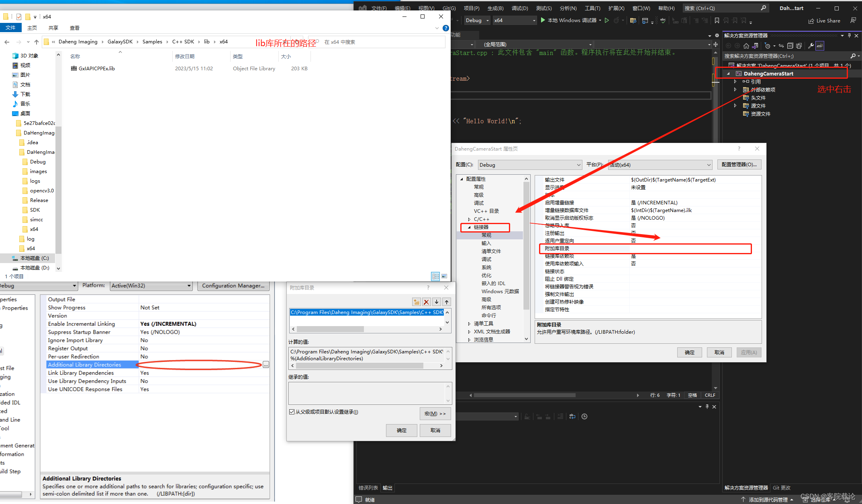Move library path down with arrow icon
The height and width of the screenshot is (504, 862).
tap(437, 302)
